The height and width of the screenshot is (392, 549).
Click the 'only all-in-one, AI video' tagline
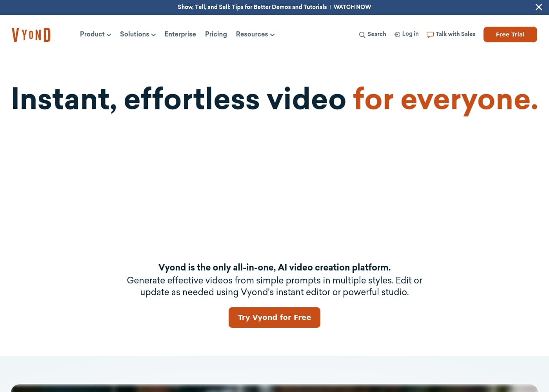(x=274, y=267)
